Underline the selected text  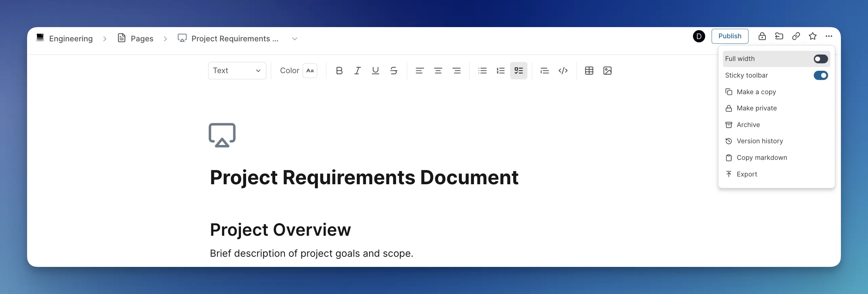pos(375,70)
